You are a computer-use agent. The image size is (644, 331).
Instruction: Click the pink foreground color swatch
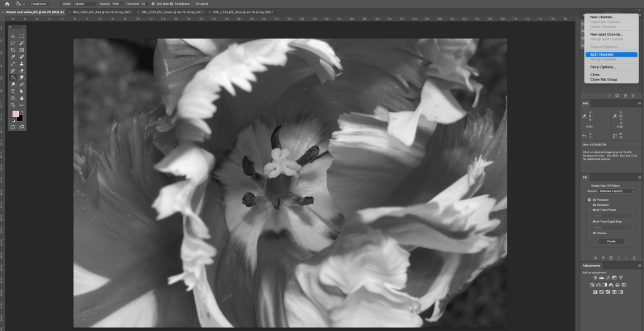15,114
